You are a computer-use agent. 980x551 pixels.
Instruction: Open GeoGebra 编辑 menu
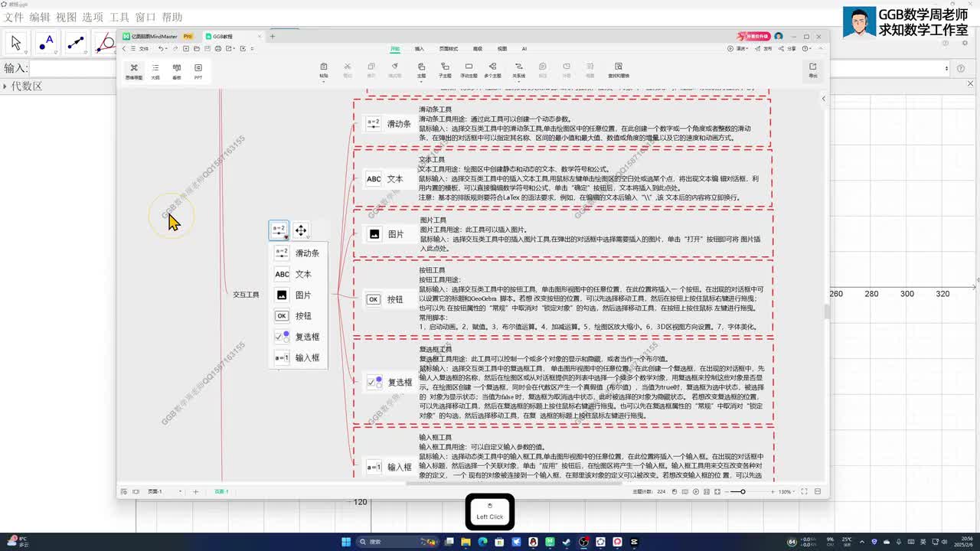coord(40,17)
